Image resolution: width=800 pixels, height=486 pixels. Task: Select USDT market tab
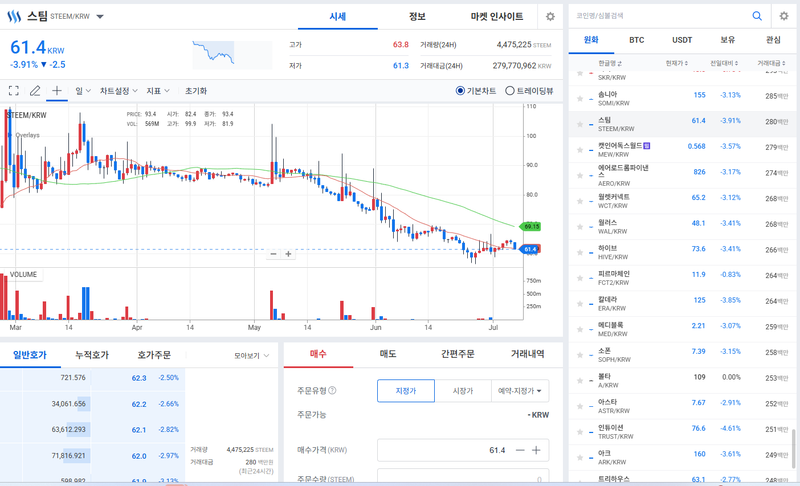tap(682, 40)
